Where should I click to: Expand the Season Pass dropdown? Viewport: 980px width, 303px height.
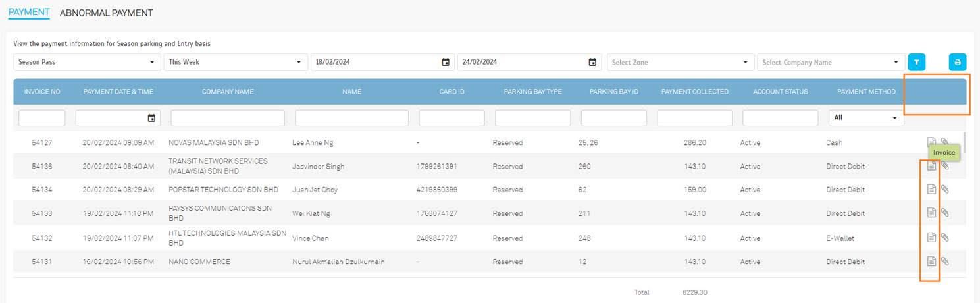[87, 63]
